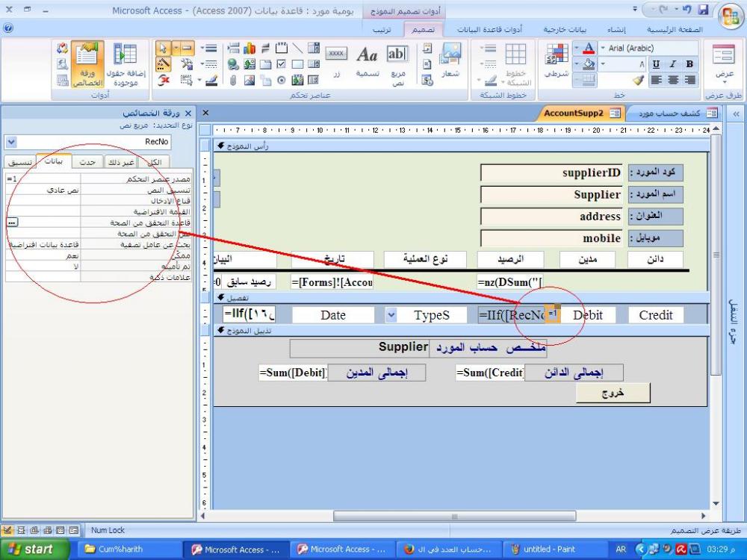Open the font size dropdown

603,63
